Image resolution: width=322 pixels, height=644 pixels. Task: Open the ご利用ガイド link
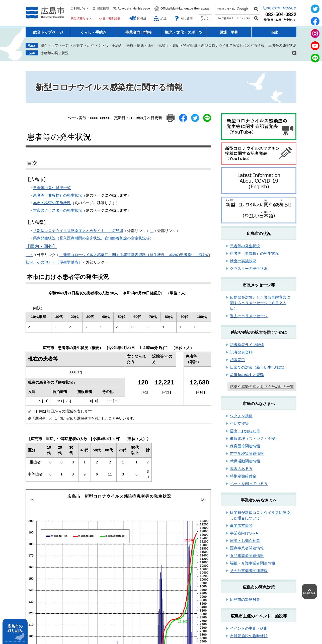(79, 9)
